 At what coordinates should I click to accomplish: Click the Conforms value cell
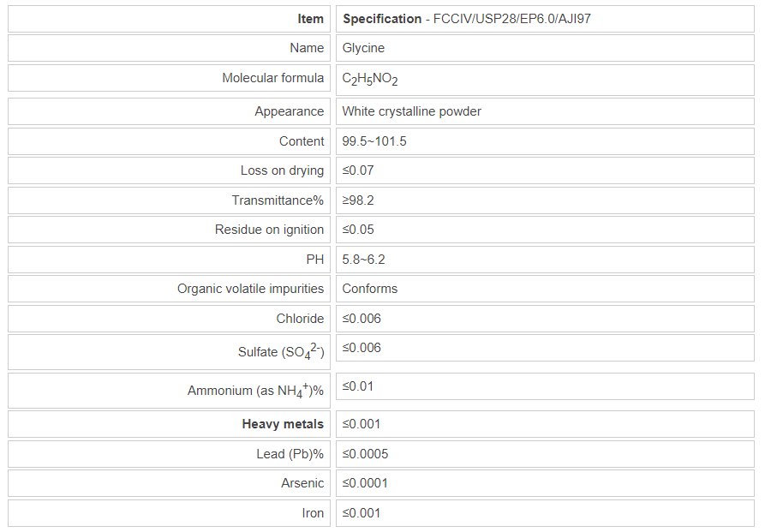[x=370, y=289]
